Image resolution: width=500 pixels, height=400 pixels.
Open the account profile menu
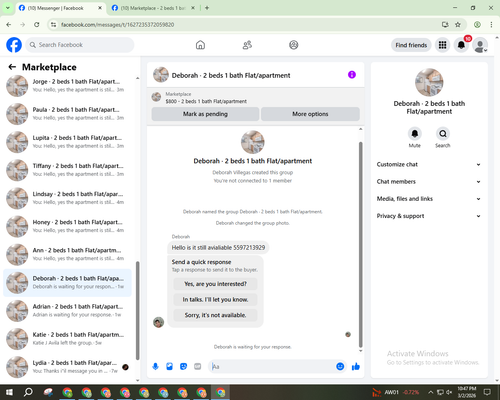coord(480,45)
